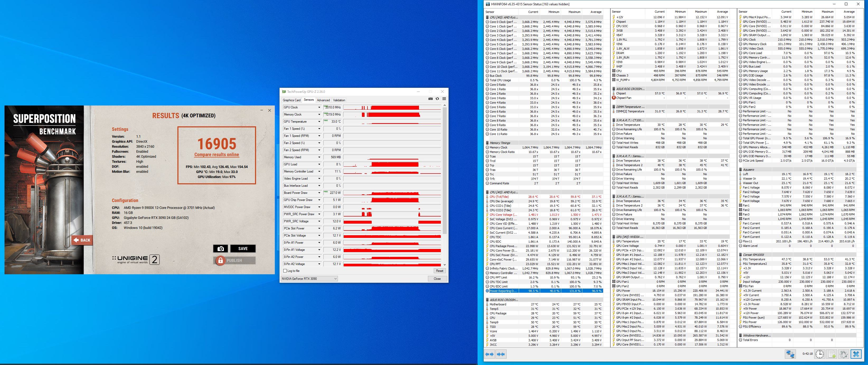Switch to the Graphics Card tab
The width and height of the screenshot is (868, 365).
291,100
